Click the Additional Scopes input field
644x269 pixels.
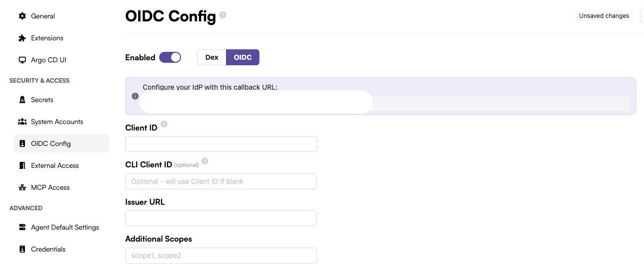pyautogui.click(x=221, y=256)
